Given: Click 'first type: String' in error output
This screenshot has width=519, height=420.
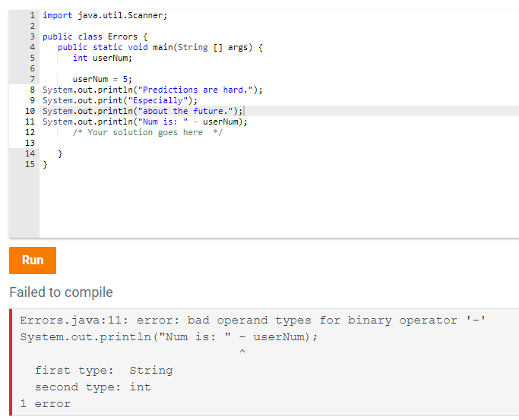Looking at the screenshot, I should pyautogui.click(x=104, y=370).
